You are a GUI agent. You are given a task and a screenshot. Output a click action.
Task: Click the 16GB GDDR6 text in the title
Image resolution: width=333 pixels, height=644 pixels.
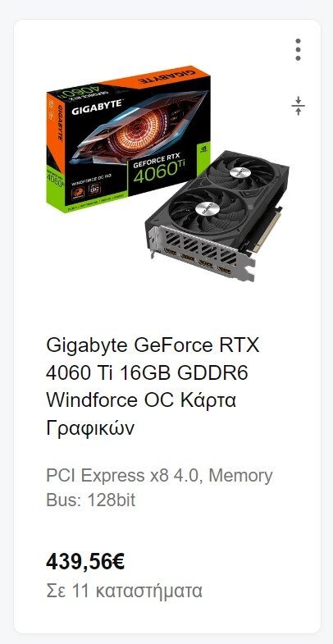(x=184, y=373)
